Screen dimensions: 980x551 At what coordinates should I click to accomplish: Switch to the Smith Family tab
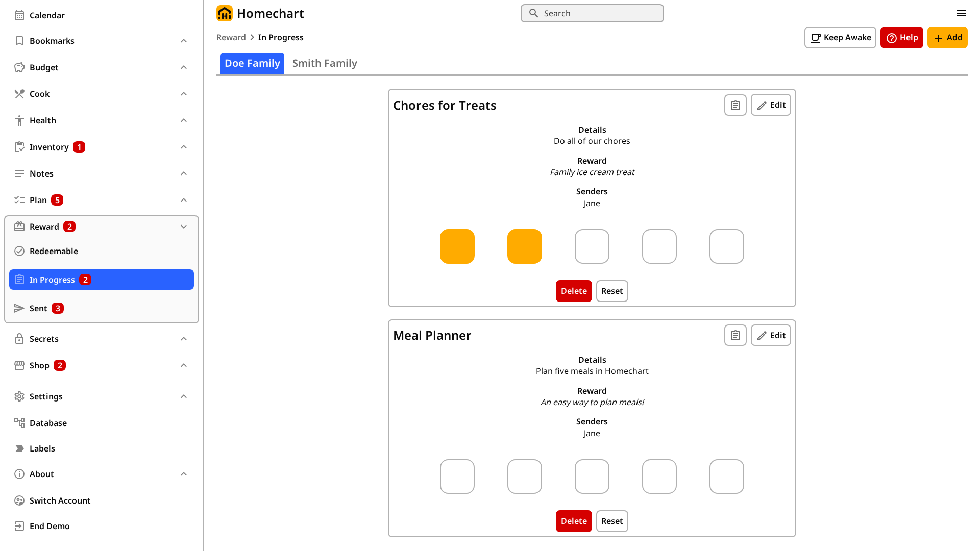point(325,63)
